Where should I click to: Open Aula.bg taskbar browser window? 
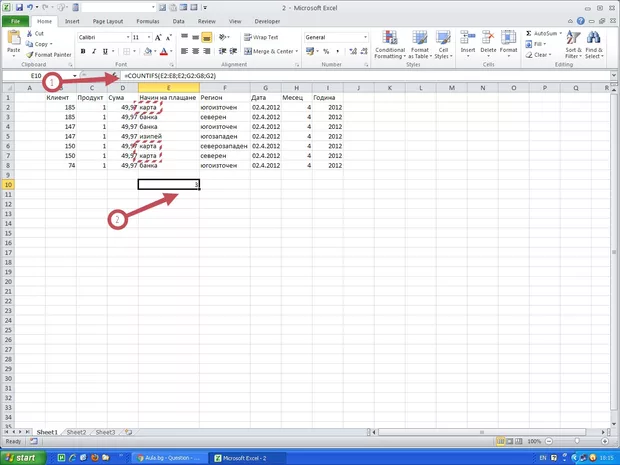[169, 458]
